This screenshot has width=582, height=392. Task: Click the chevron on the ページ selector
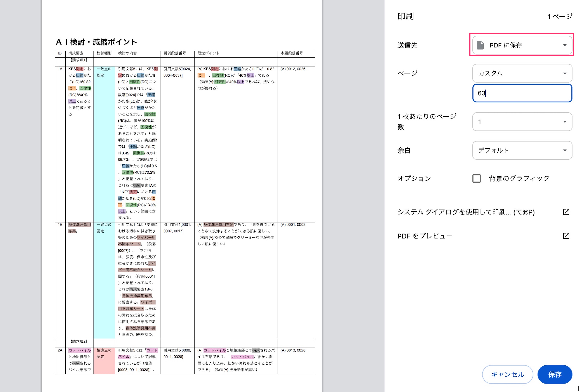pyautogui.click(x=565, y=73)
